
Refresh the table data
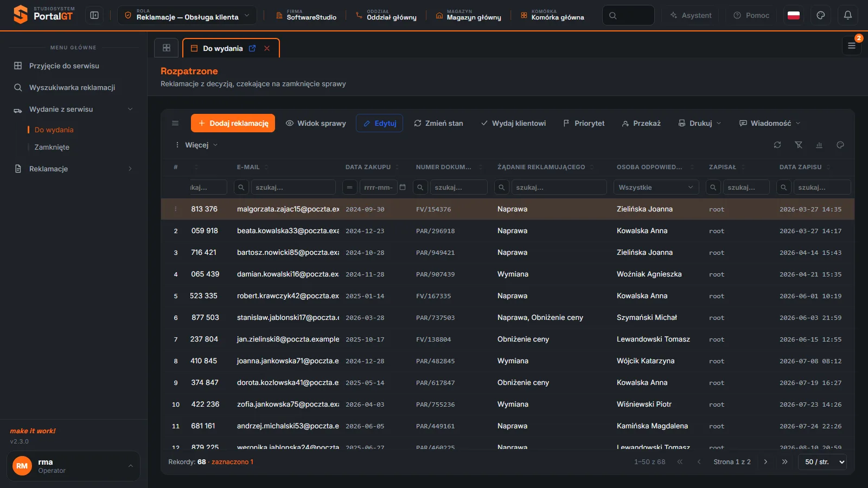coord(777,145)
